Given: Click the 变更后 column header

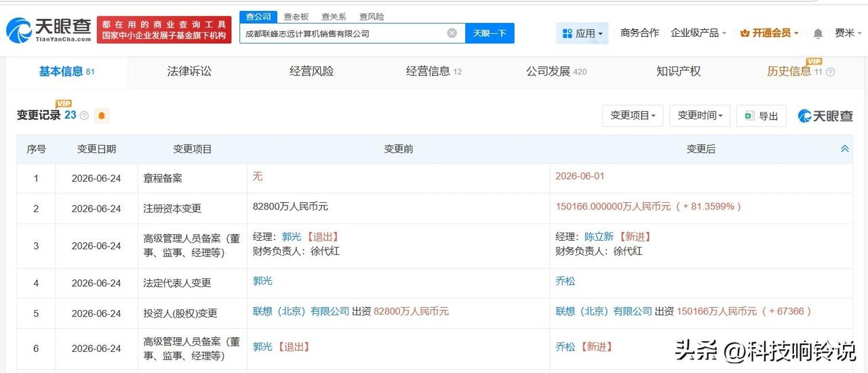Looking at the screenshot, I should (701, 149).
